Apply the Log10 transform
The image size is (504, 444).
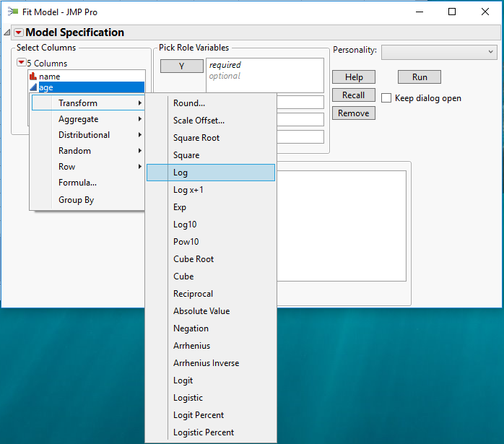click(x=211, y=225)
